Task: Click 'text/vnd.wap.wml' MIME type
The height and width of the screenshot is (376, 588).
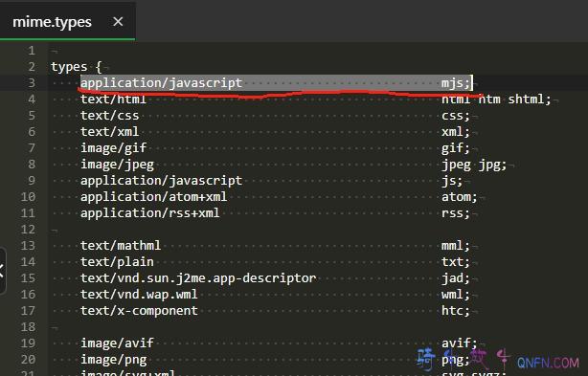Action: coord(139,295)
